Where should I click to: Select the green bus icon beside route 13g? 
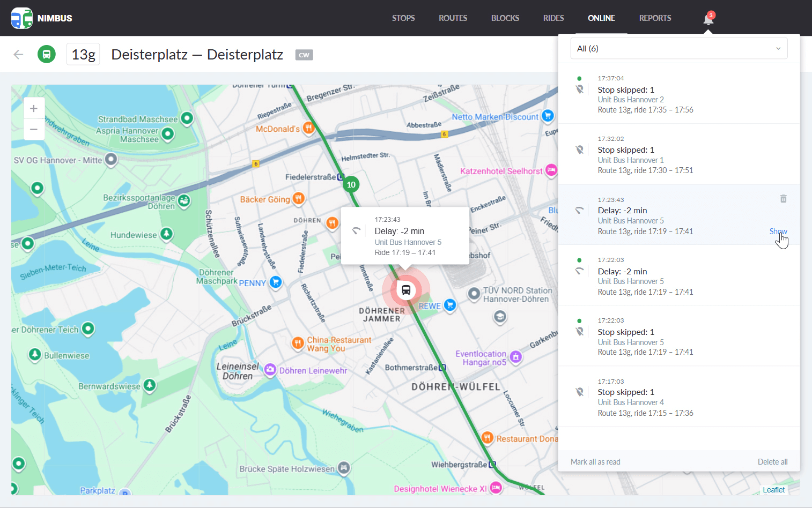tap(47, 54)
